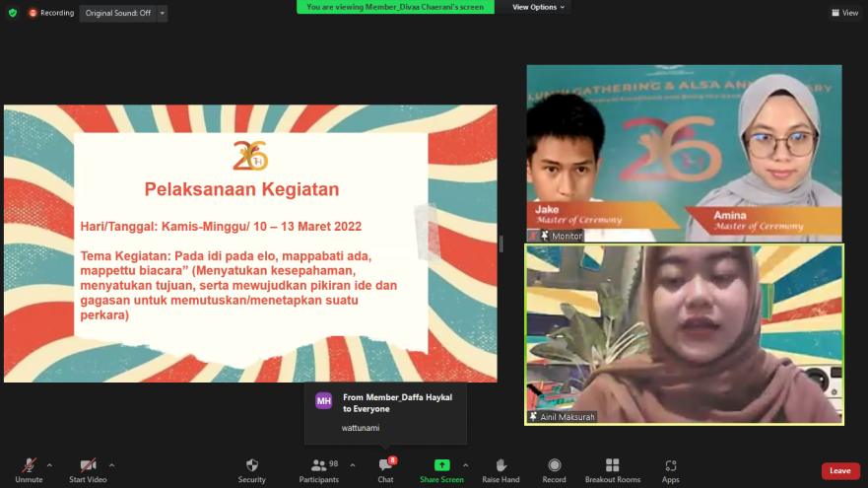Expand arrow next to Participants

point(353,465)
